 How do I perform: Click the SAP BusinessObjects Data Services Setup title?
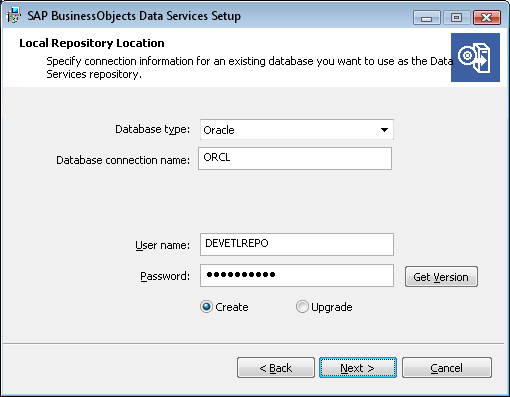click(134, 16)
